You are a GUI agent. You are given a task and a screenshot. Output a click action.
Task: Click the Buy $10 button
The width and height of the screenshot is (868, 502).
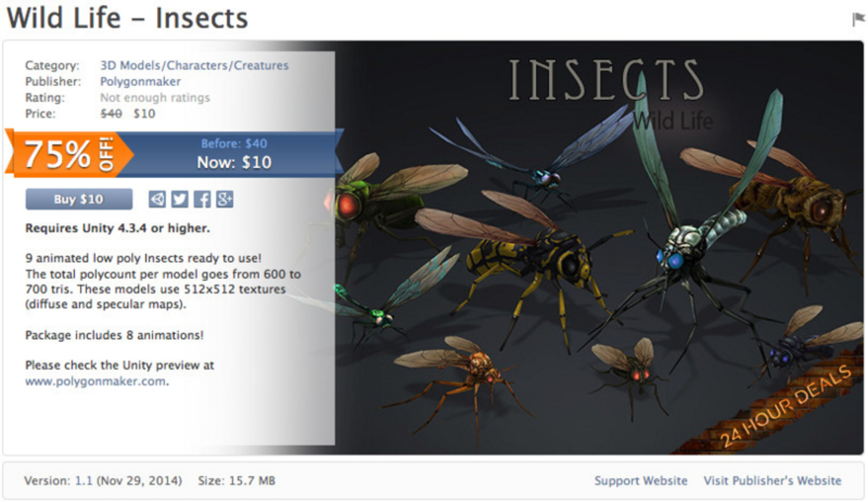pyautogui.click(x=79, y=199)
